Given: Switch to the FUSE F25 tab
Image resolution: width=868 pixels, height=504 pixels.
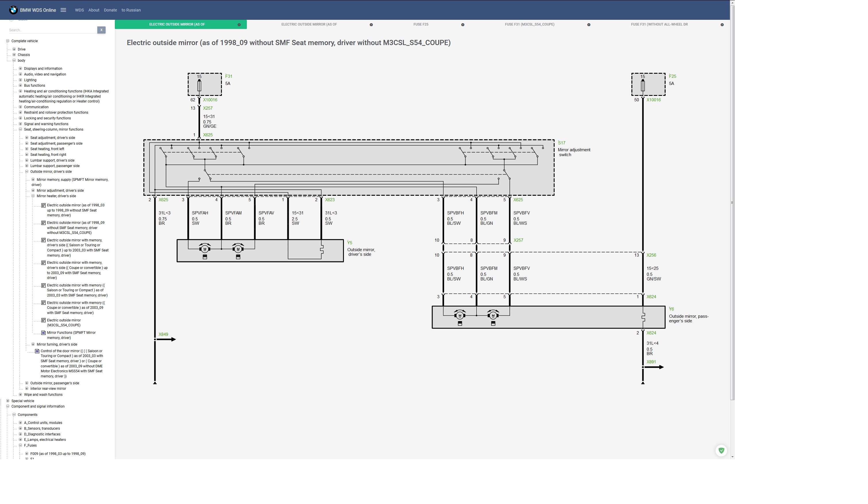Looking at the screenshot, I should coord(421,24).
